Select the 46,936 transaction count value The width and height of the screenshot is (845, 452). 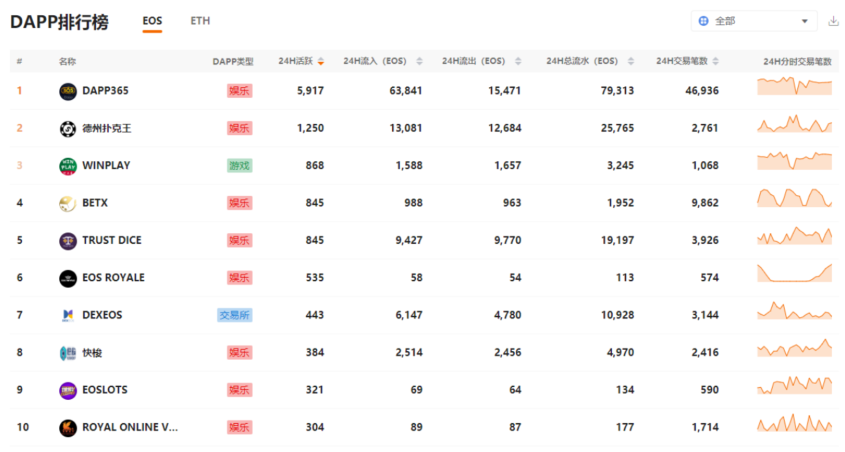pos(702,91)
